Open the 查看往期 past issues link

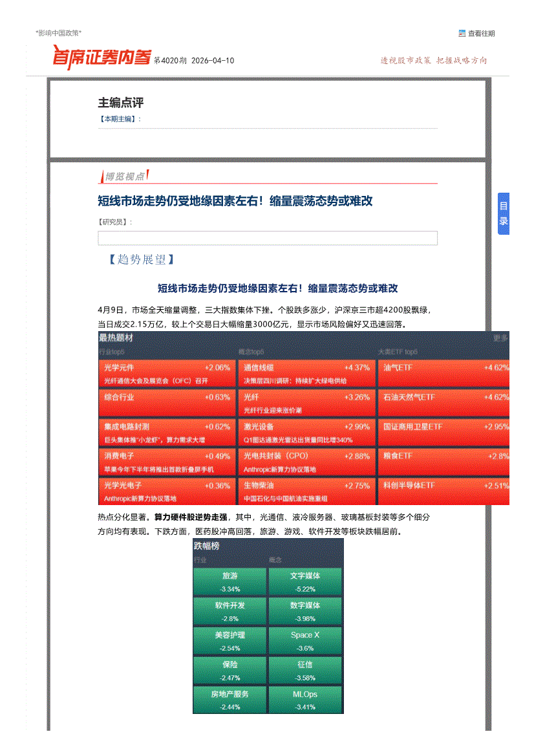click(x=481, y=34)
